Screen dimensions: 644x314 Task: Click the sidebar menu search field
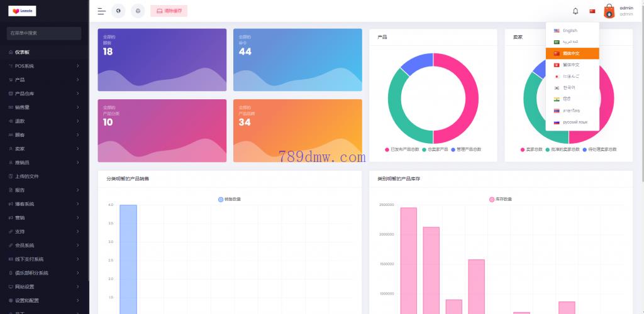point(44,33)
